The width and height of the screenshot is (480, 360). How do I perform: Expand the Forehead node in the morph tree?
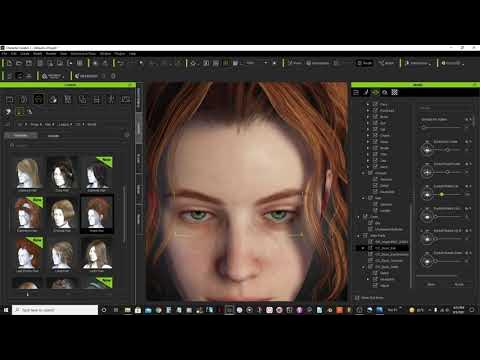point(368,110)
